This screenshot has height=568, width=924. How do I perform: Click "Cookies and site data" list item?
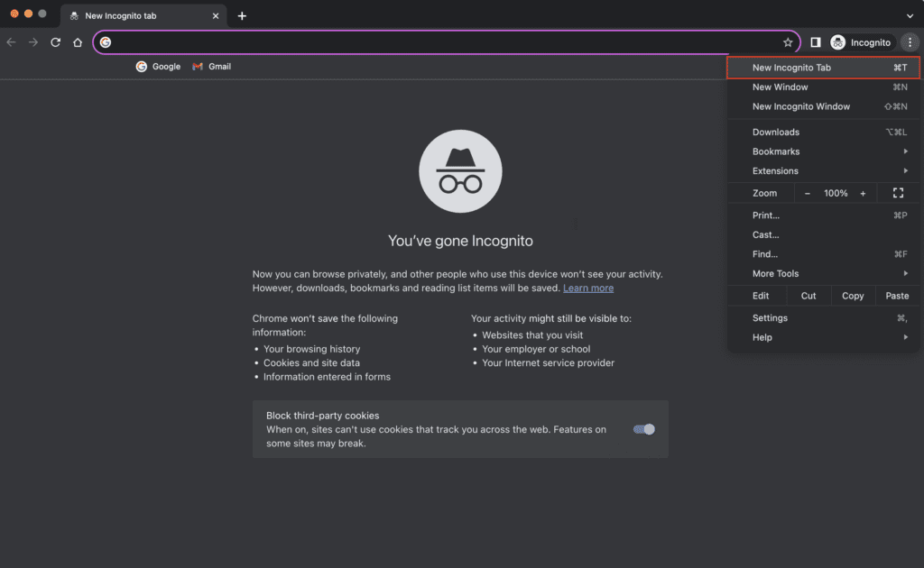coord(311,363)
